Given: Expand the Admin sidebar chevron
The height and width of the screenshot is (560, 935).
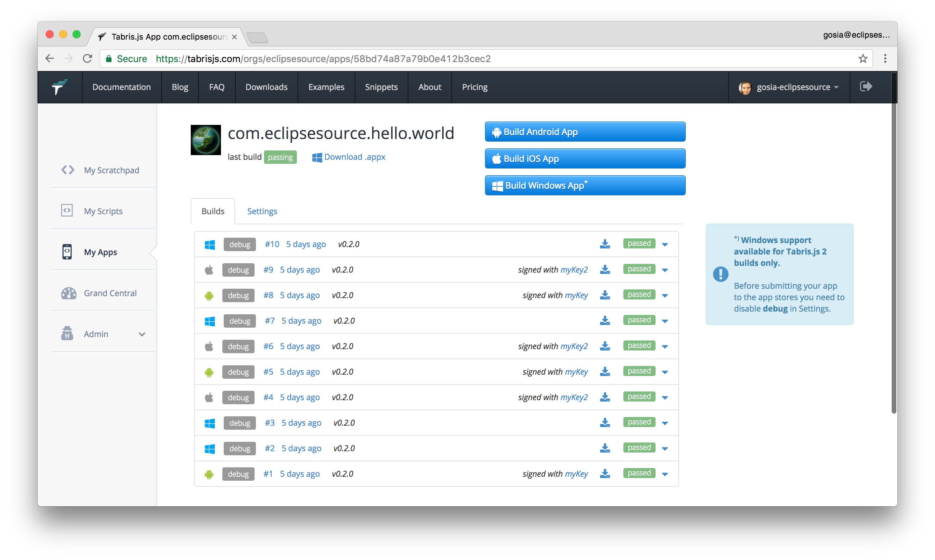Looking at the screenshot, I should tap(142, 334).
